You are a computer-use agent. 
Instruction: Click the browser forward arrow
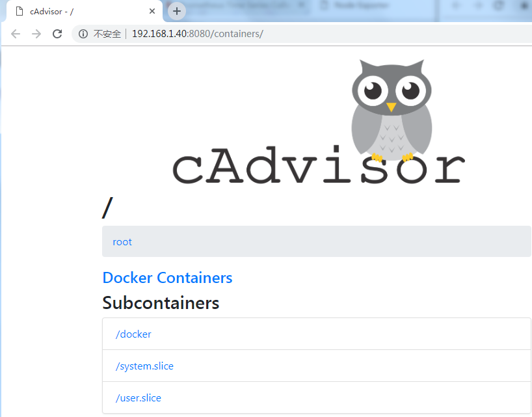36,34
